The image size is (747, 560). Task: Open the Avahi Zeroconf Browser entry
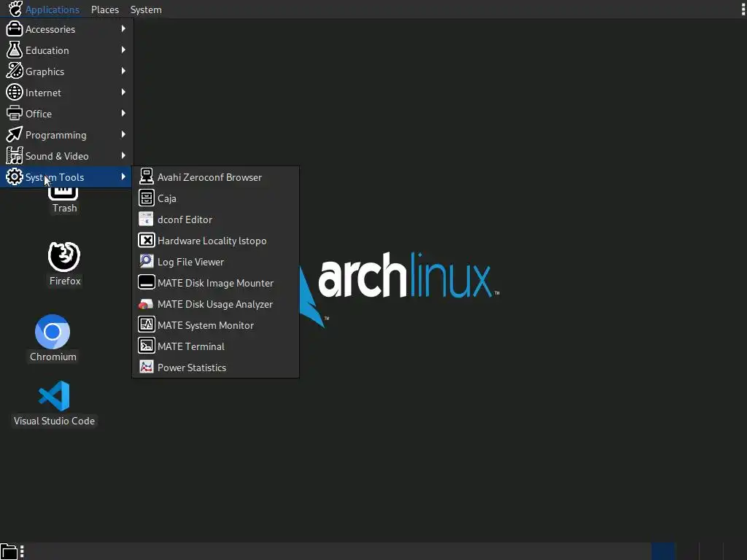(215, 177)
